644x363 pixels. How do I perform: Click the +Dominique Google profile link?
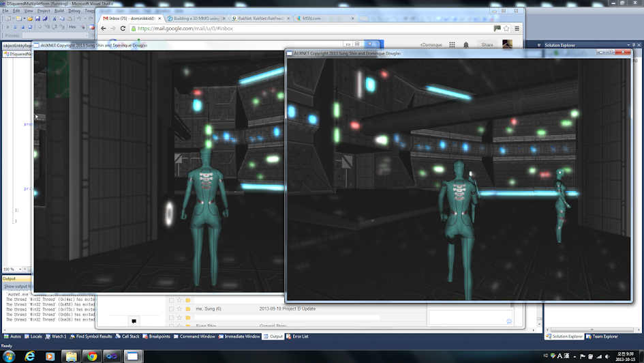coord(431,45)
